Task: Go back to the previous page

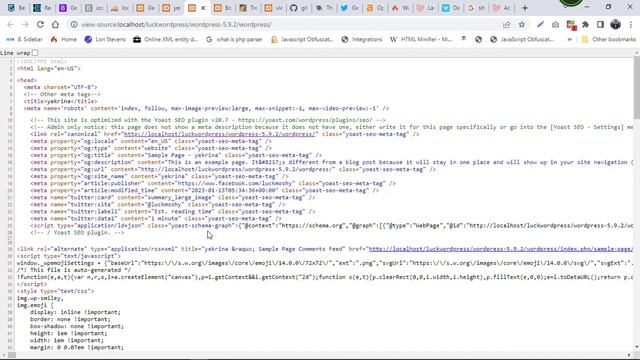Action: (10, 24)
